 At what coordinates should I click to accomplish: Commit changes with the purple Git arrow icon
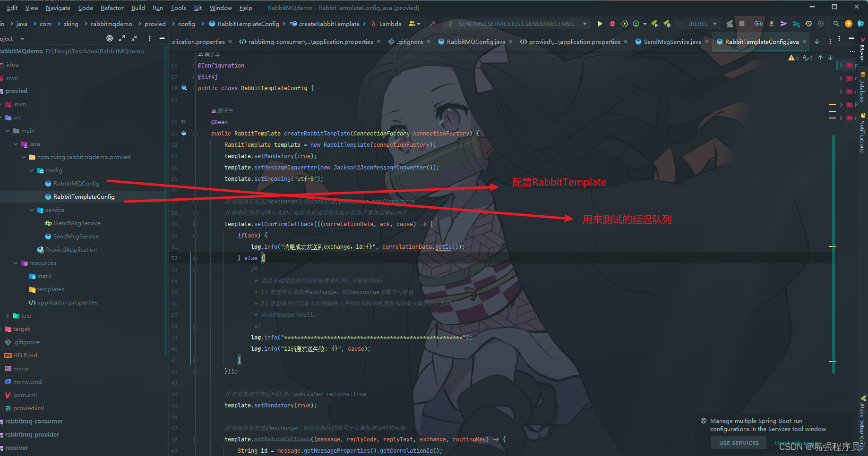[783, 24]
